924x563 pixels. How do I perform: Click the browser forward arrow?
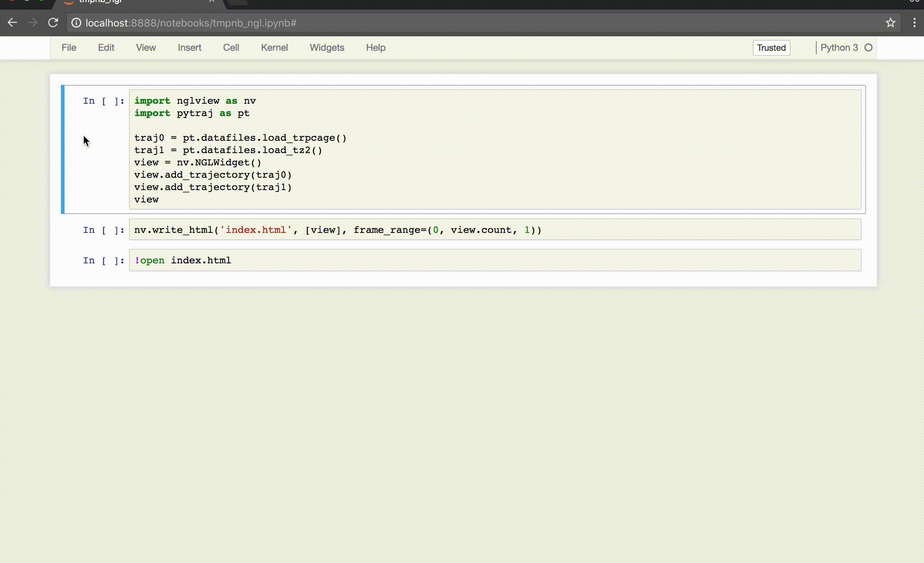coord(33,22)
